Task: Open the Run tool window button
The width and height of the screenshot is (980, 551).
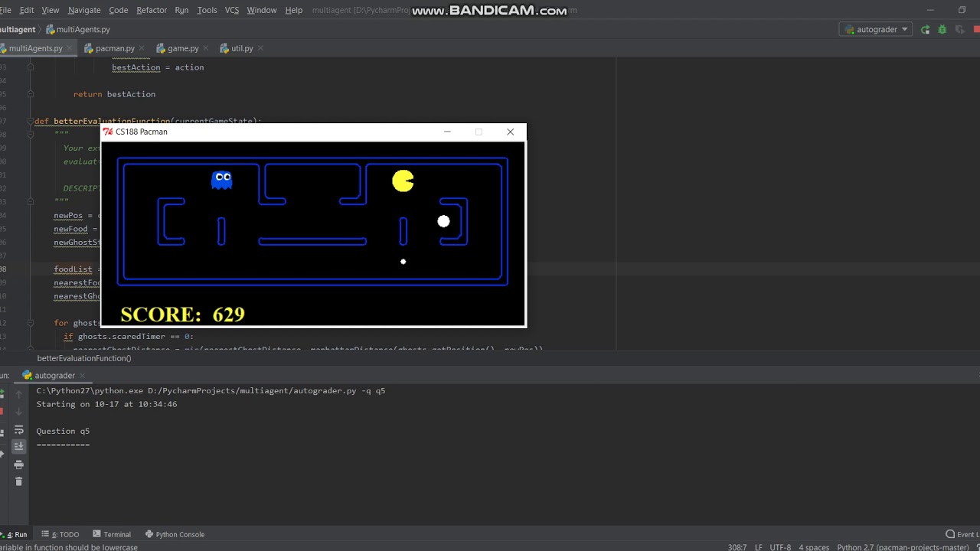Action: (15, 534)
